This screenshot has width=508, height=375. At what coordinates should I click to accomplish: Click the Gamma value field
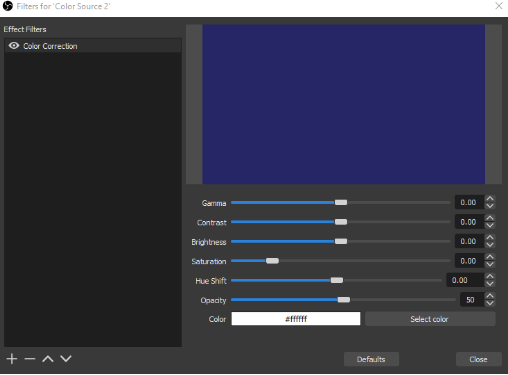tap(470, 202)
